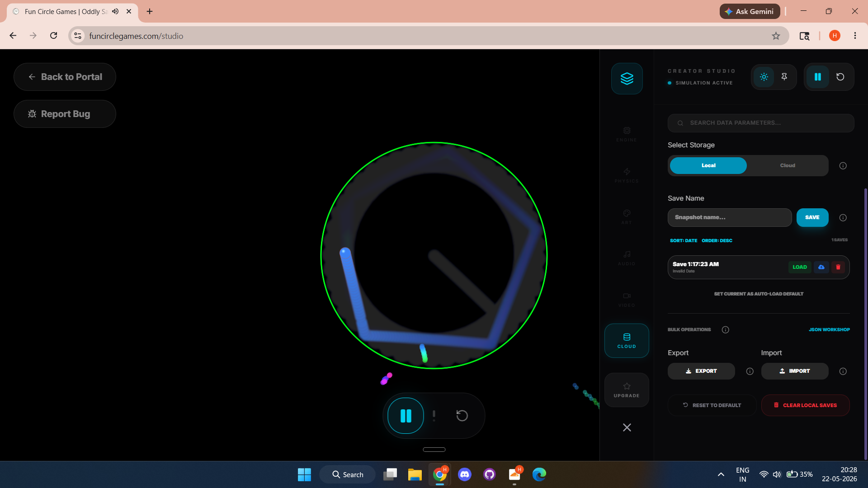The width and height of the screenshot is (868, 488).
Task: Open GitHub Desktop from taskbar
Action: click(490, 474)
